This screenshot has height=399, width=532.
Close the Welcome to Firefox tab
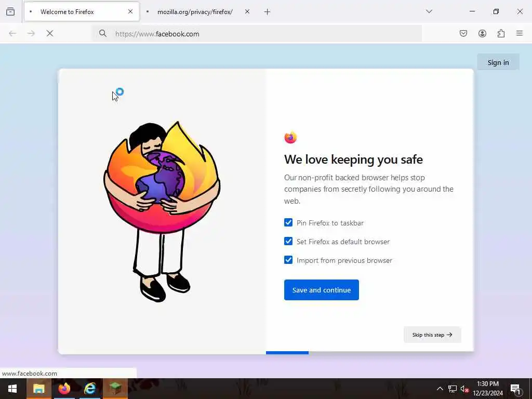[x=130, y=11]
